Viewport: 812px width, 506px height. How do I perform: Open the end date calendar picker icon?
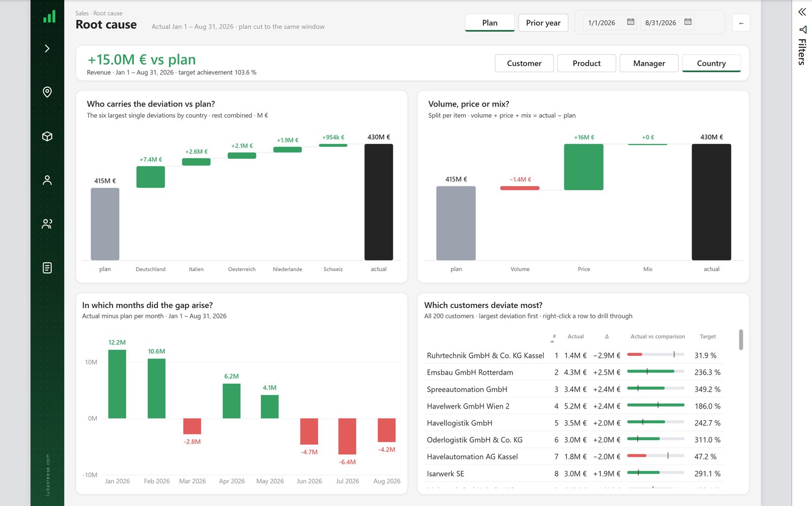[x=688, y=22]
